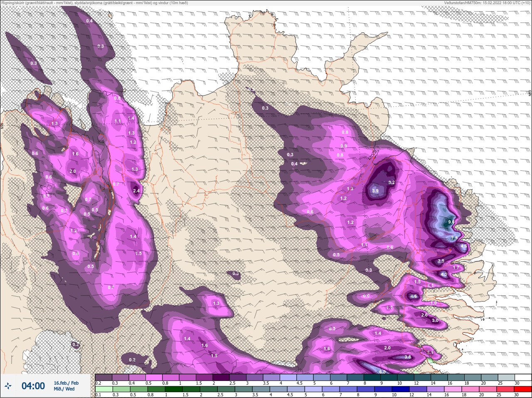Pick the pale green rain swatch at 0.1–0.3
This screenshot has width=532, height=398.
(x=103, y=389)
